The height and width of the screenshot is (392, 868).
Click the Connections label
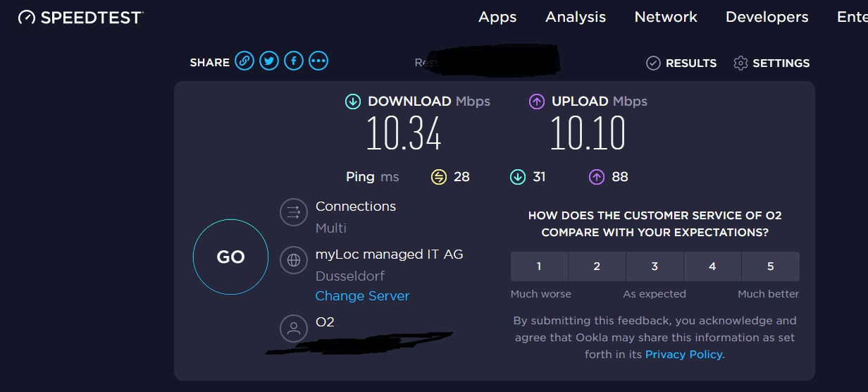[356, 207]
